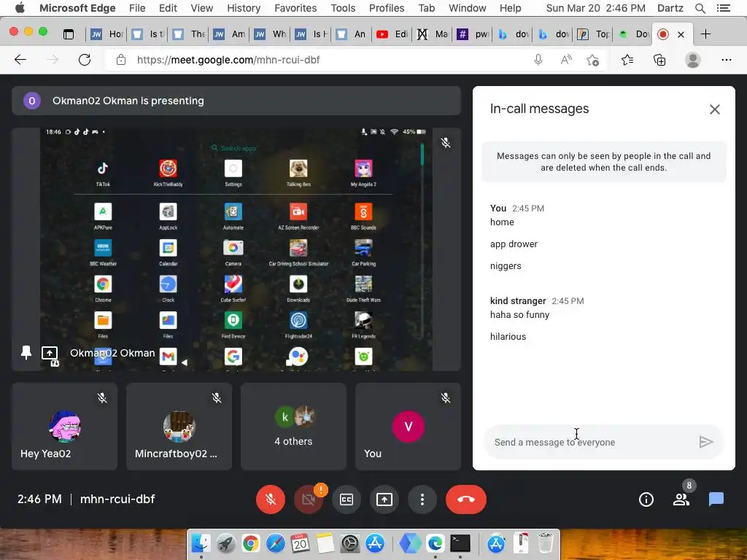
Task: Toggle the chat panel with the Chat icon
Action: pyautogui.click(x=716, y=499)
